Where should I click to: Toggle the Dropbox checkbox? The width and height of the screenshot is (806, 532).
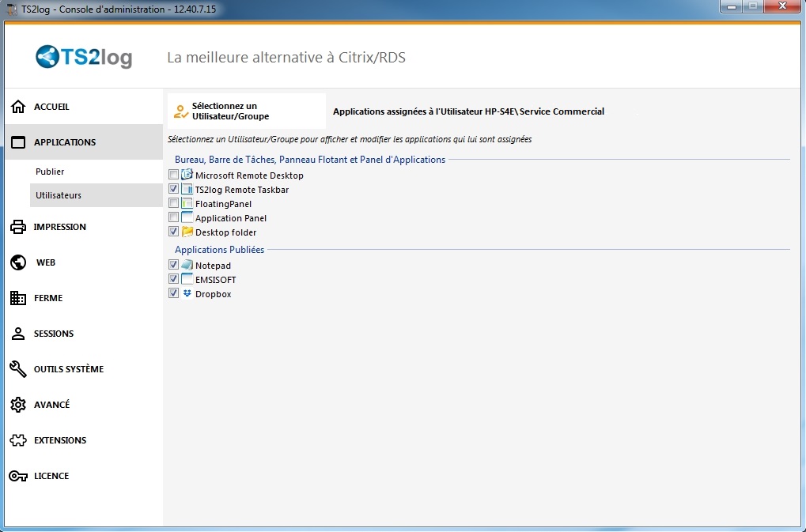pyautogui.click(x=174, y=293)
